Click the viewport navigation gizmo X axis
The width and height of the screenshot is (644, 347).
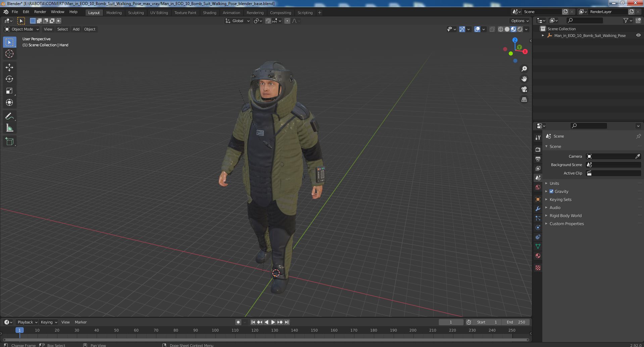click(525, 52)
